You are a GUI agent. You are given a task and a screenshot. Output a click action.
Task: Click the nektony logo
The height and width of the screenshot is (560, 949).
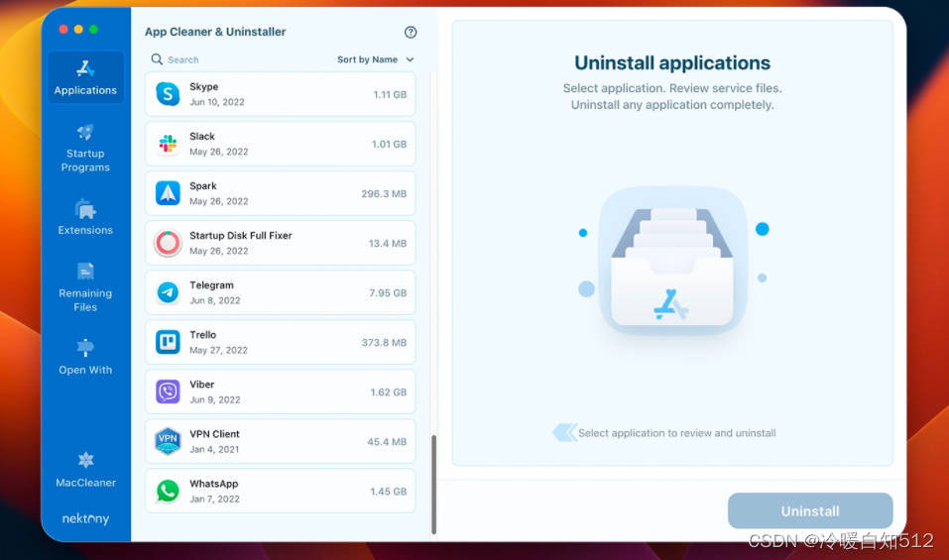pyautogui.click(x=85, y=518)
